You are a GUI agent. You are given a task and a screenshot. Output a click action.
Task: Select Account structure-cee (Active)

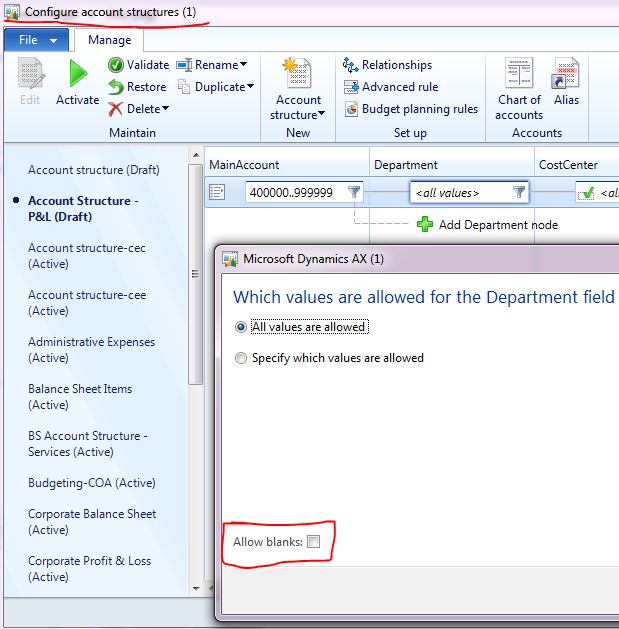87,303
